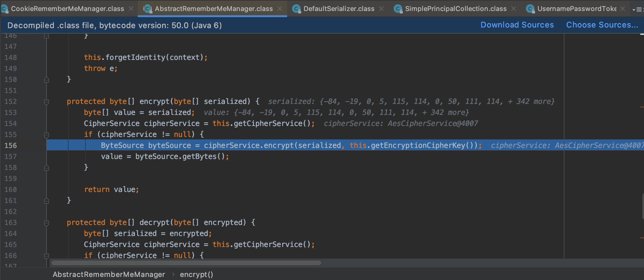Screen dimensions: 644x280
Task: Click the fold end marker at line 161
Action: click(x=47, y=201)
